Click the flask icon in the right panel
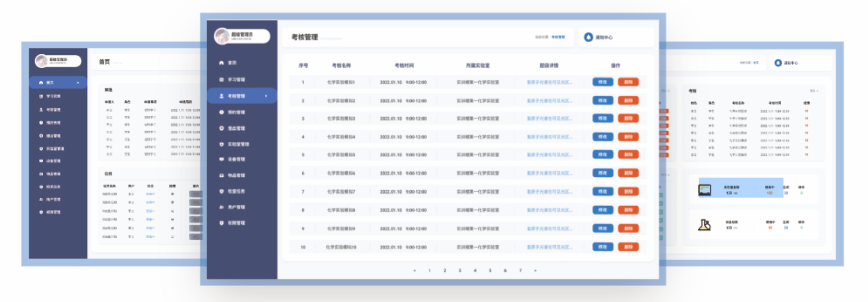 coord(704,225)
